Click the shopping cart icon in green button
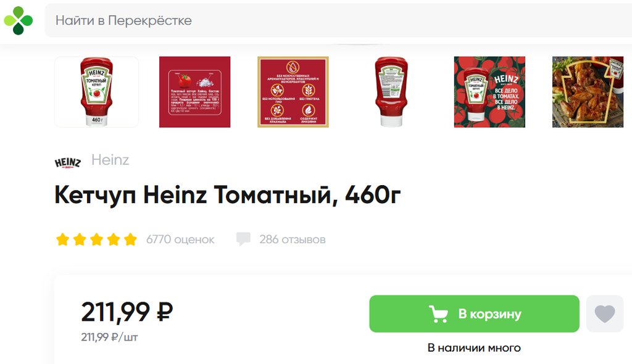The height and width of the screenshot is (364, 632). pos(439,313)
